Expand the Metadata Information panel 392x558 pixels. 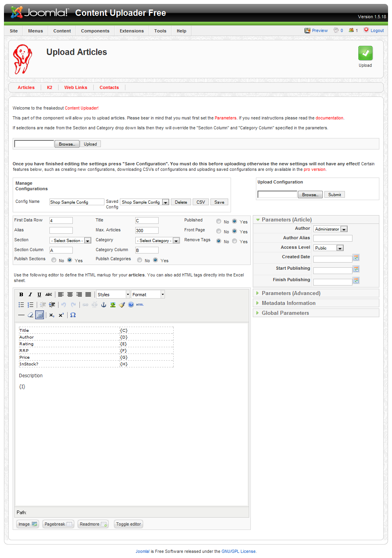click(316, 303)
